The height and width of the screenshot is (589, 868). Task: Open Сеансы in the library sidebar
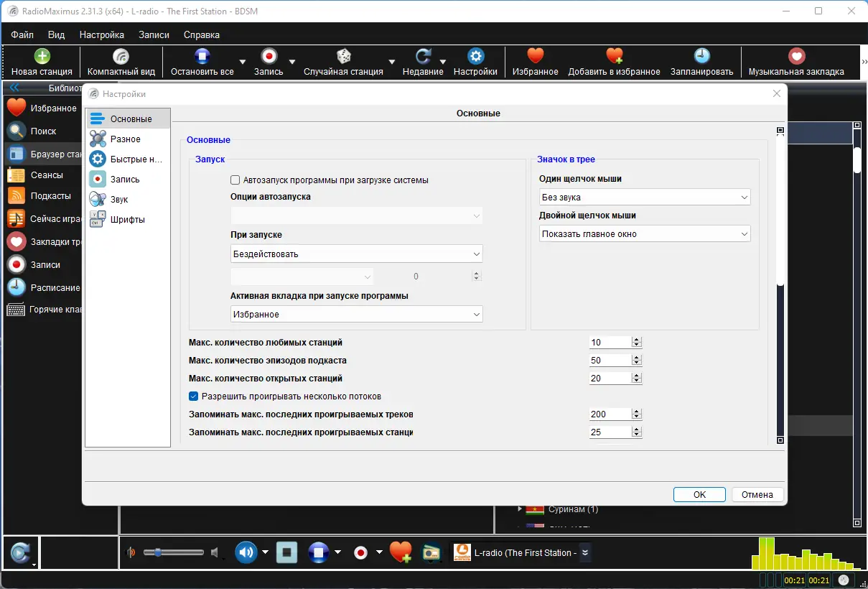tap(42, 175)
